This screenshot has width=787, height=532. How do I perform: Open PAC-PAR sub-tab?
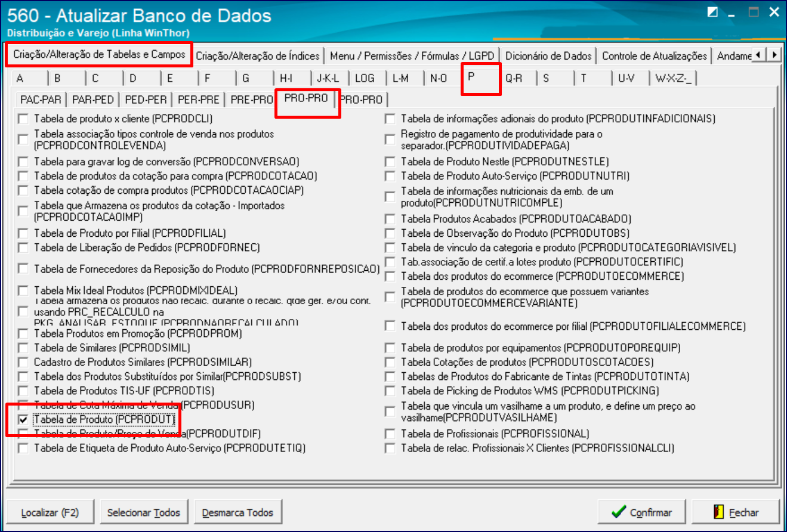coord(41,100)
